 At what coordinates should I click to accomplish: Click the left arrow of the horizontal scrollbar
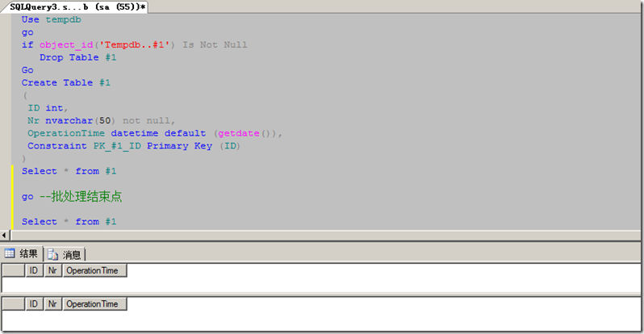click(5, 235)
